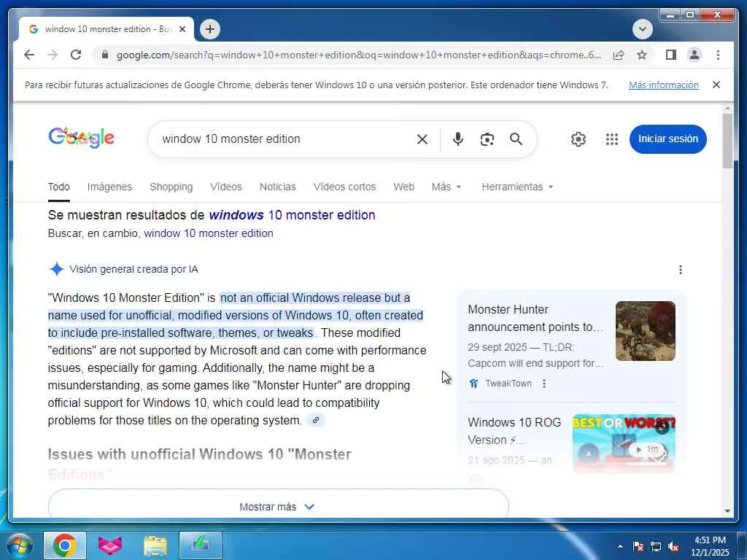747x560 pixels.
Task: Switch to the 'Imágenes' tab
Action: coord(109,187)
